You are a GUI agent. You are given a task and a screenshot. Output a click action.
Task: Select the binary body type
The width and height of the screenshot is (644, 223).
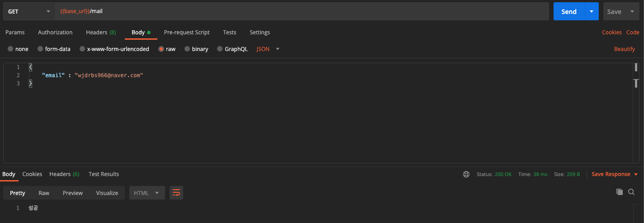(x=196, y=49)
